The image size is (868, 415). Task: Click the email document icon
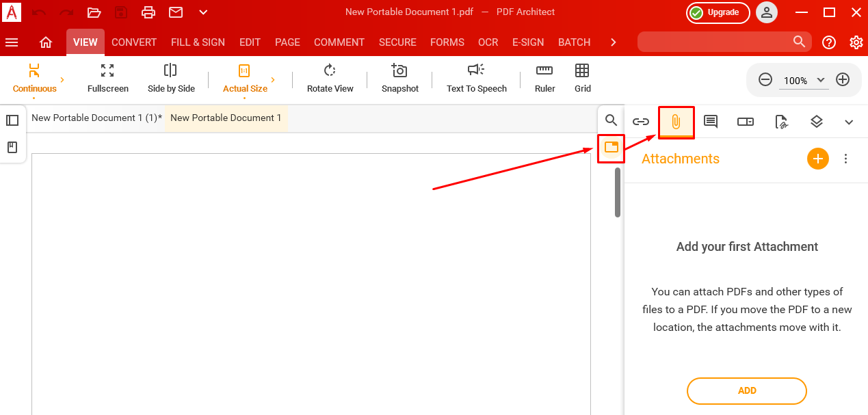[175, 12]
